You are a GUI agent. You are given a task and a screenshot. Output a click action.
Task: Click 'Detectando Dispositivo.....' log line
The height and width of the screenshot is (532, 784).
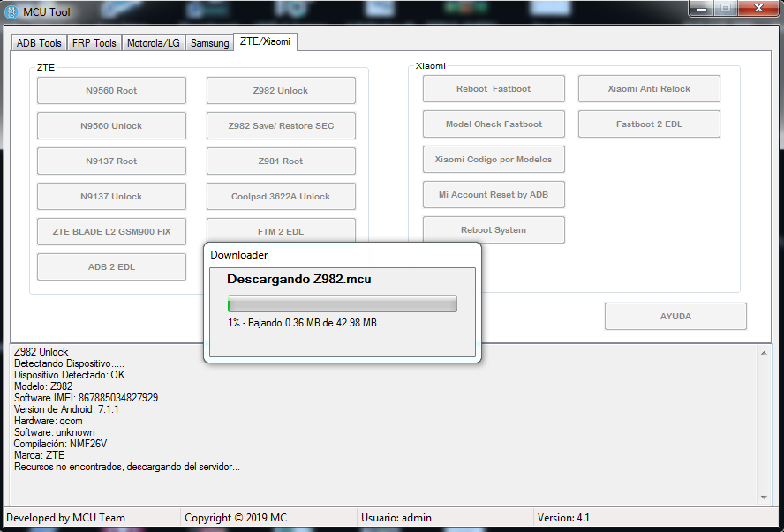69,363
